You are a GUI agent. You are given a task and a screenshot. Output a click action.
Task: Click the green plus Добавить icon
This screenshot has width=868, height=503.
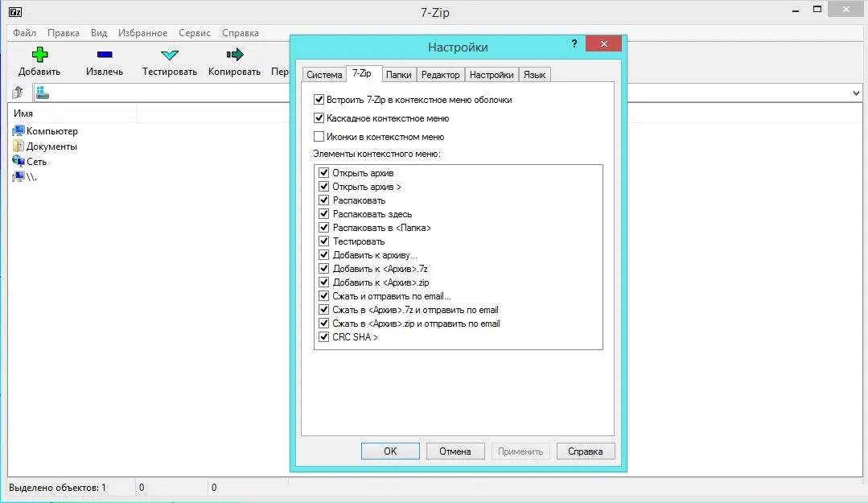[x=39, y=55]
